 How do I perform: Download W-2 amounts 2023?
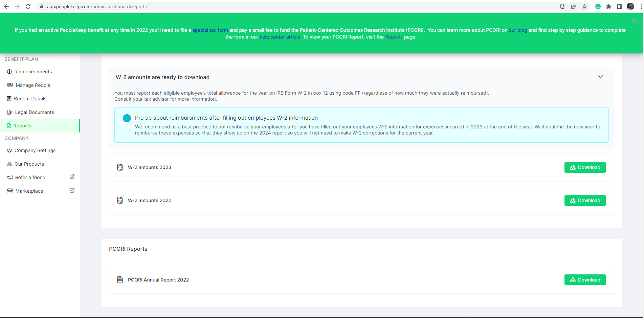tap(585, 167)
